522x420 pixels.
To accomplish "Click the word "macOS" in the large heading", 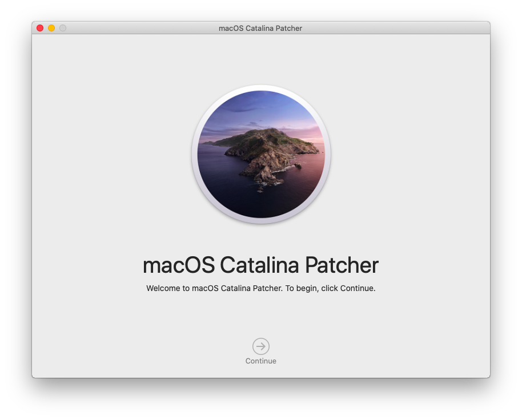I will tap(178, 265).
